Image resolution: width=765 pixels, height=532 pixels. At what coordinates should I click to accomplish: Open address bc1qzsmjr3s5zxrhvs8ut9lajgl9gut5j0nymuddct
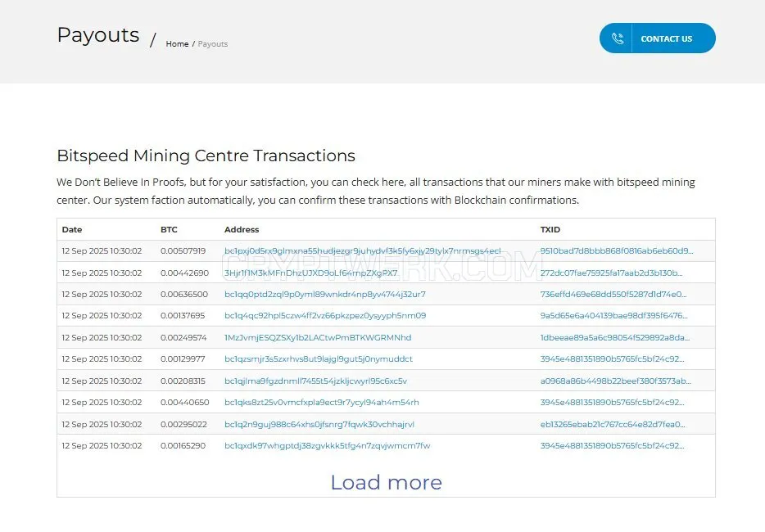tap(319, 358)
